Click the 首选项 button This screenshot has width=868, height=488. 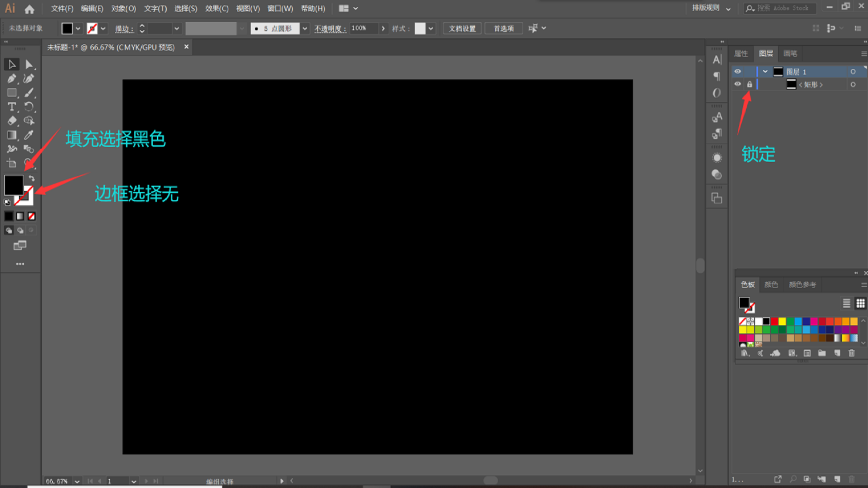(504, 28)
